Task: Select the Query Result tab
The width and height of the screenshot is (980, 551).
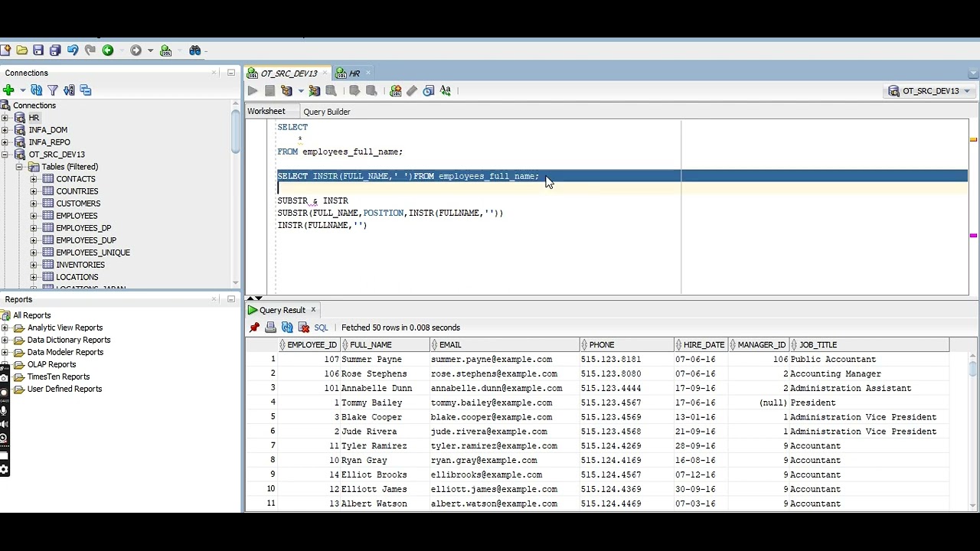Action: click(x=282, y=310)
